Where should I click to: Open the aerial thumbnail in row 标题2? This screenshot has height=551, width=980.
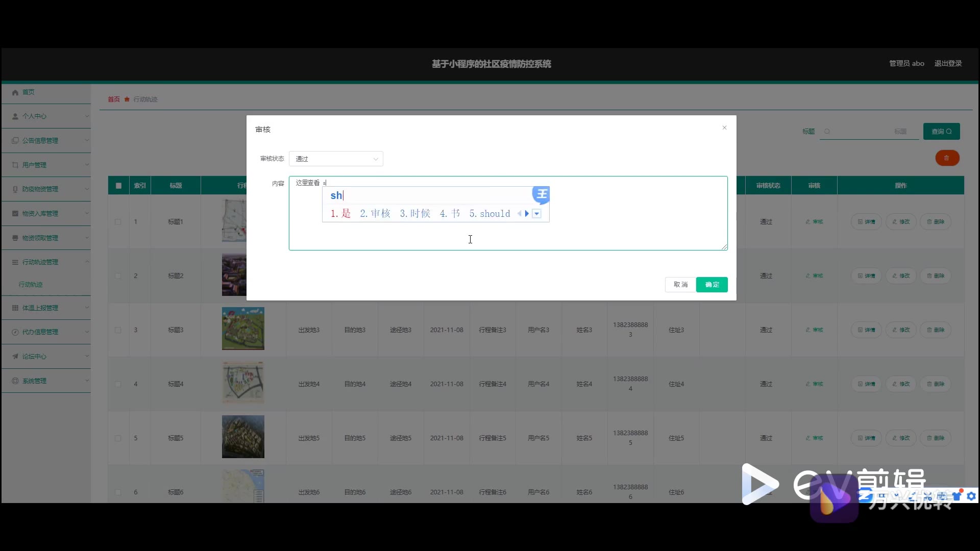(x=234, y=275)
